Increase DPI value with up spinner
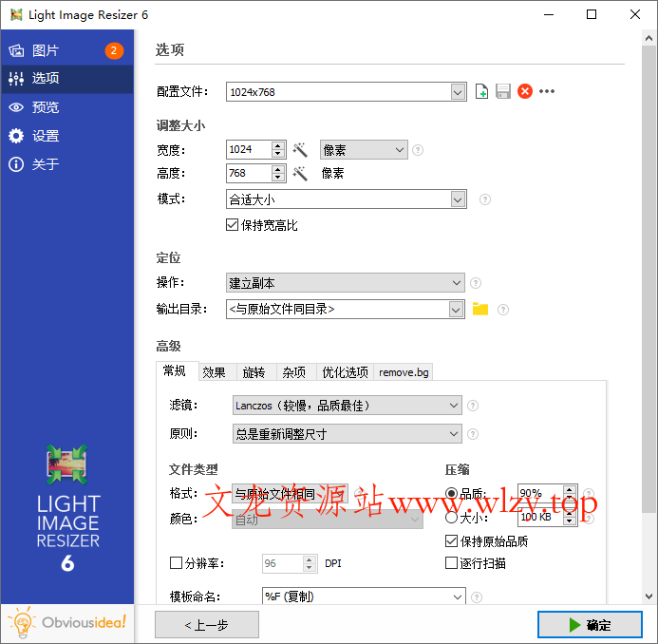 click(310, 559)
